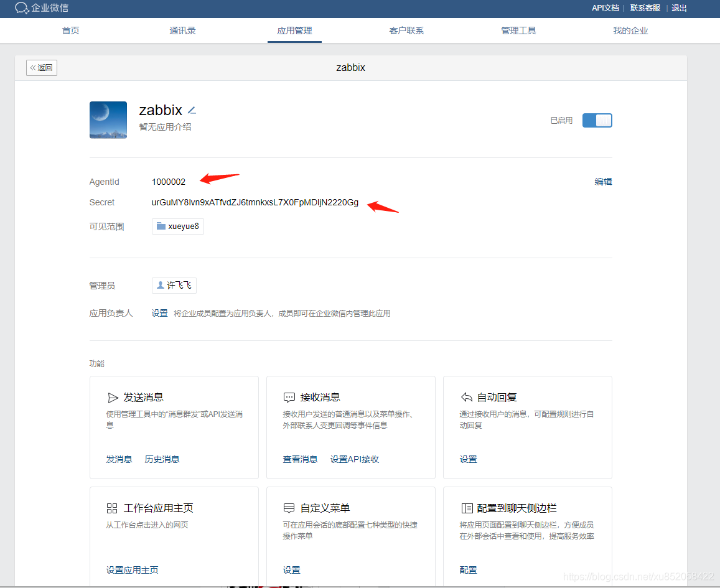Click the 自定义菜单 card title
The image size is (720, 588).
(x=325, y=508)
